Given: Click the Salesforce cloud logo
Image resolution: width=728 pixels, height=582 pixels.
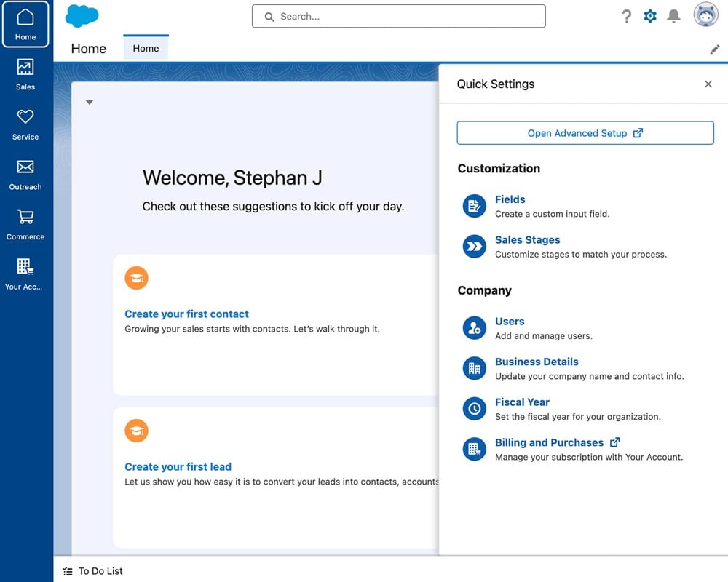Looking at the screenshot, I should point(82,15).
